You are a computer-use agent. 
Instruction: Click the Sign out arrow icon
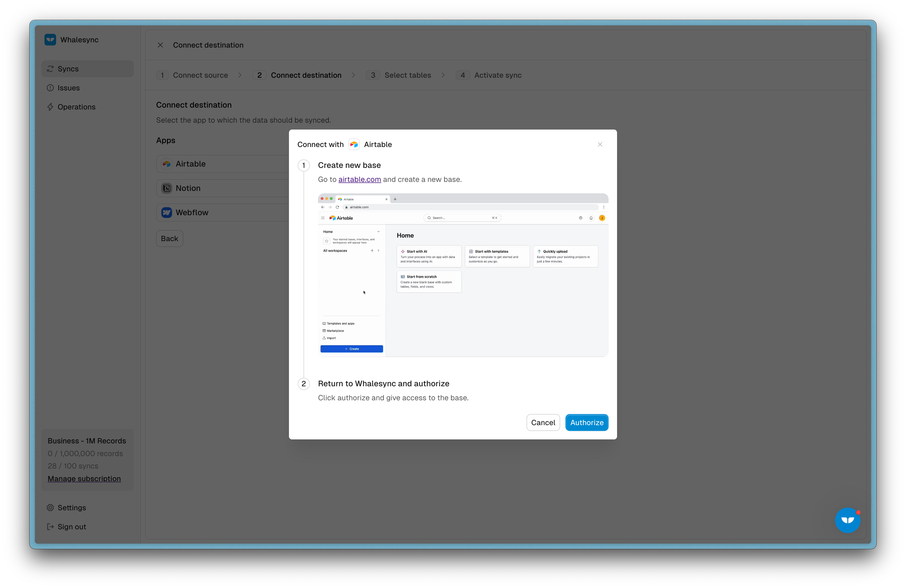click(x=50, y=527)
